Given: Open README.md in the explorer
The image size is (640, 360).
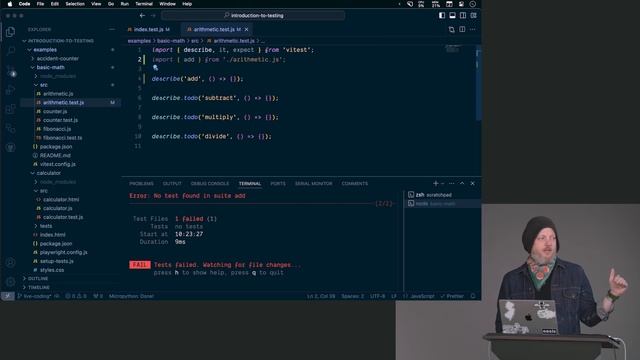Looking at the screenshot, I should [x=55, y=156].
